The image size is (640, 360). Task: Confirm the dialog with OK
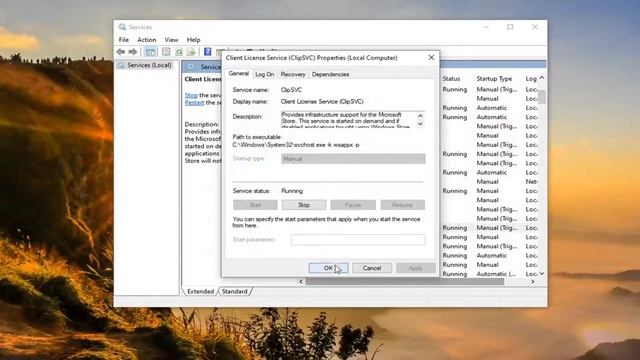[329, 268]
